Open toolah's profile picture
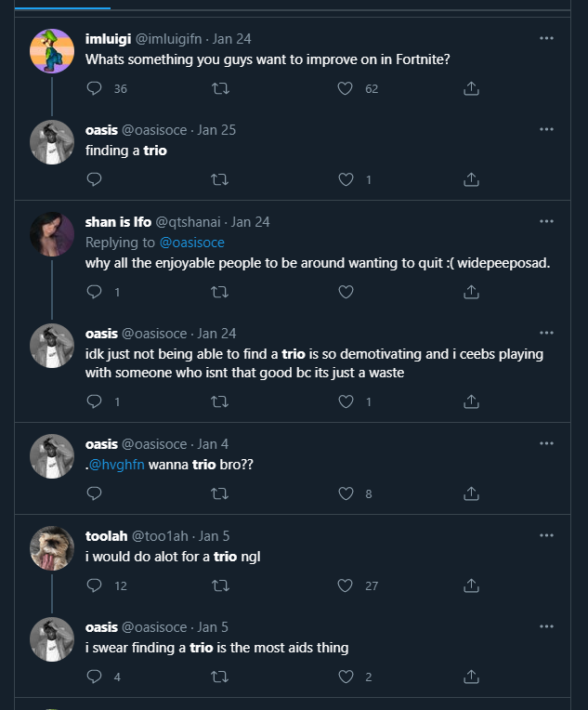The height and width of the screenshot is (710, 588). [x=52, y=548]
